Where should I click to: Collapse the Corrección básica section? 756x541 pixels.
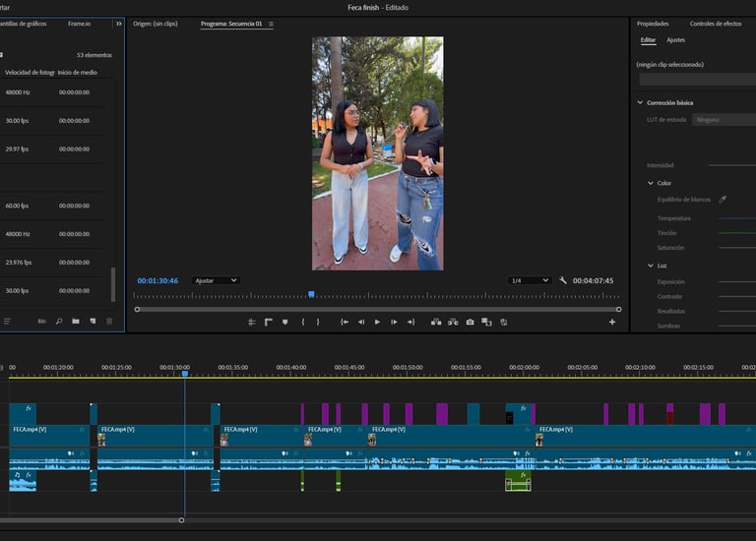640,102
